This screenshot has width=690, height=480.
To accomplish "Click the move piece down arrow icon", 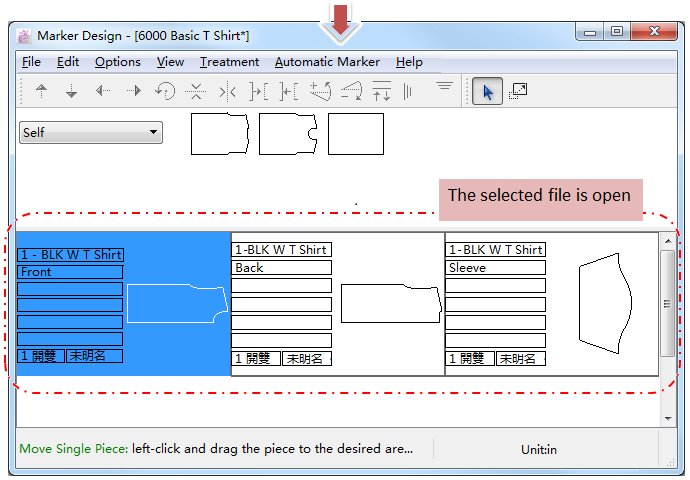I will click(x=71, y=92).
